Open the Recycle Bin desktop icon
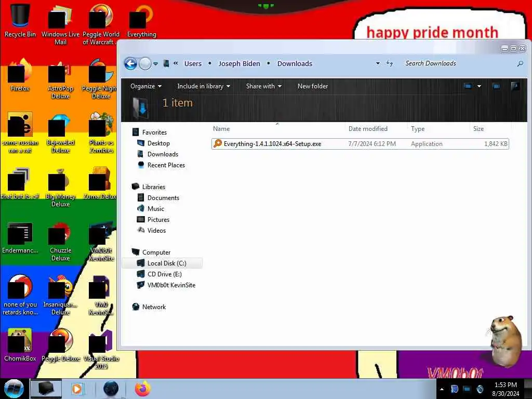The image size is (532, 399). tap(20, 20)
